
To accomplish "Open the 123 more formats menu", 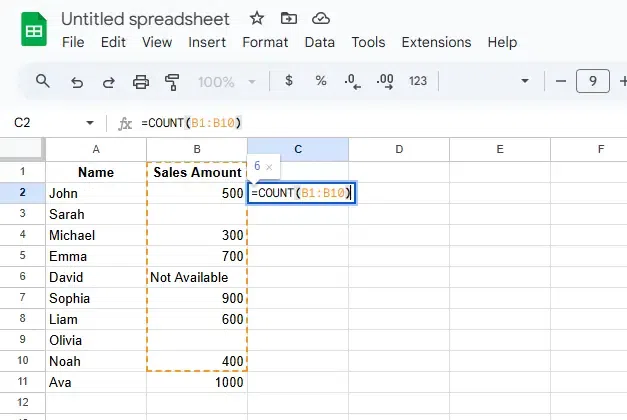I will [x=418, y=81].
